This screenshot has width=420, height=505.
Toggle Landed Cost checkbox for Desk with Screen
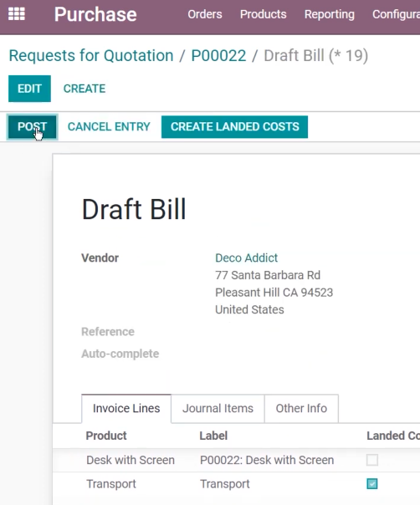coord(372,460)
